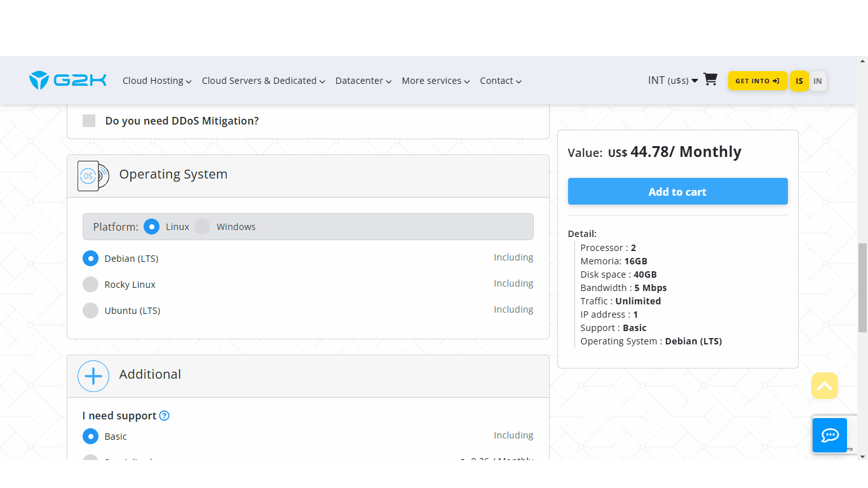Click the Operating System section header
Screen dimensions: 868x488
click(308, 176)
